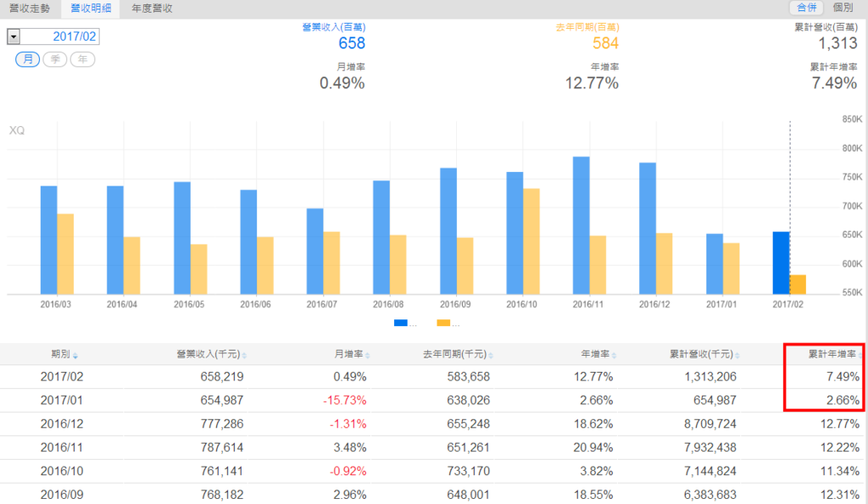
Task: Sort table by 期別 column
Action: tap(64, 354)
